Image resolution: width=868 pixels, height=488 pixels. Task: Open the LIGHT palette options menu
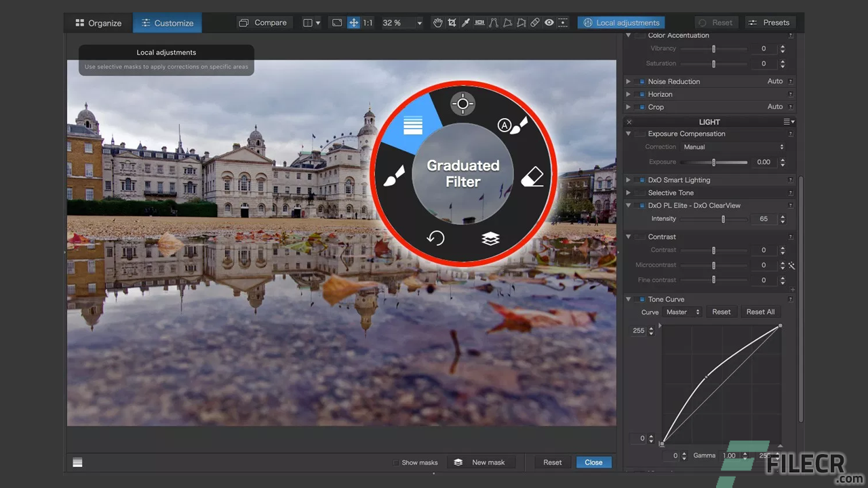pos(789,122)
